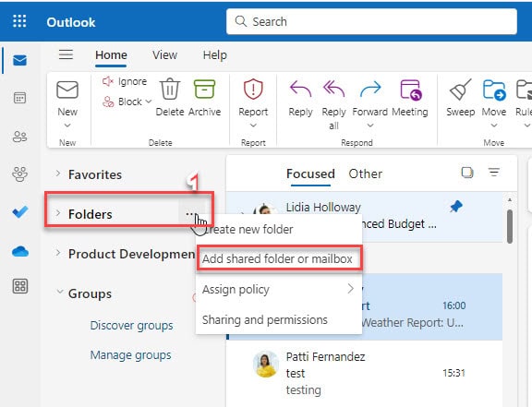The image size is (532, 407).
Task: Expand the New mail dropdown arrow
Action: pos(67,126)
